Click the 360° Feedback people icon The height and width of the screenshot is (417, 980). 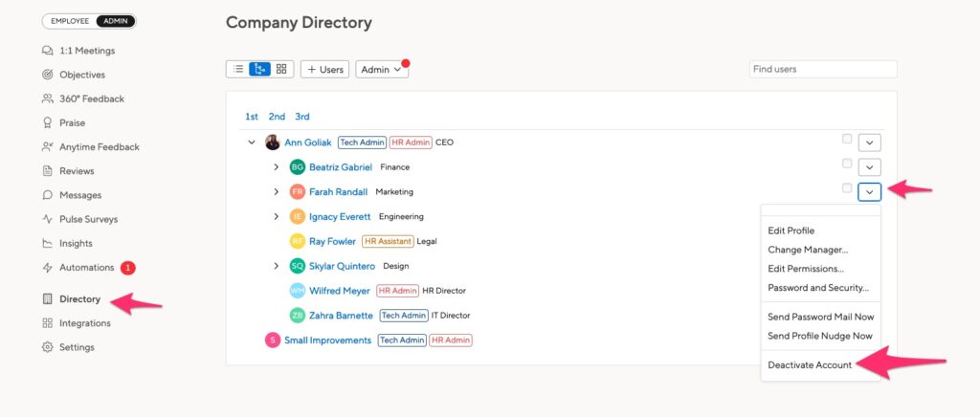tap(48, 99)
